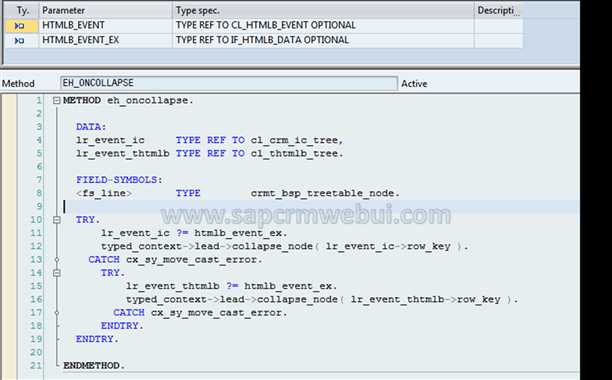Click TYPE REF TO CL_HTMLB_EVENT OPTIONAL cell
The height and width of the screenshot is (380, 612).
(323, 25)
